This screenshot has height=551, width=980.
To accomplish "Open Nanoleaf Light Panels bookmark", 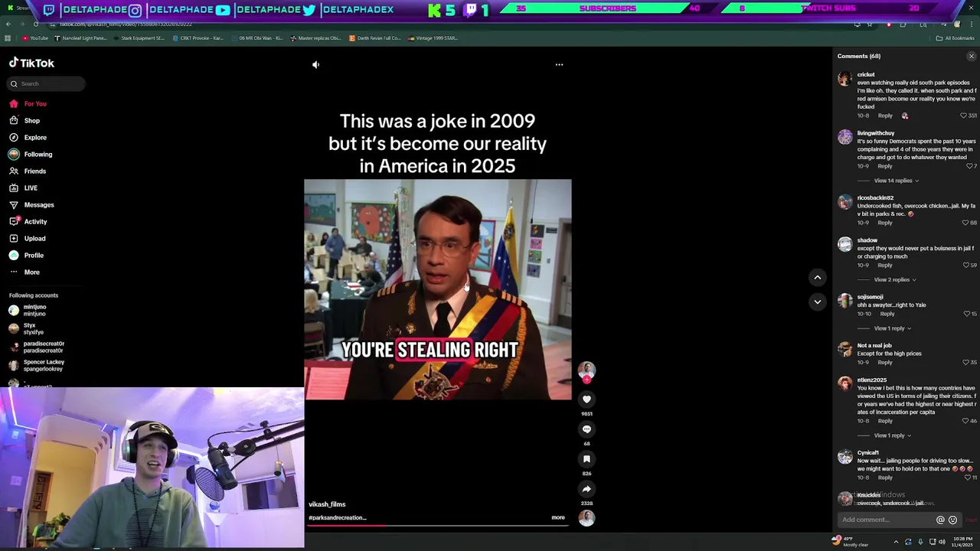I will pyautogui.click(x=80, y=38).
